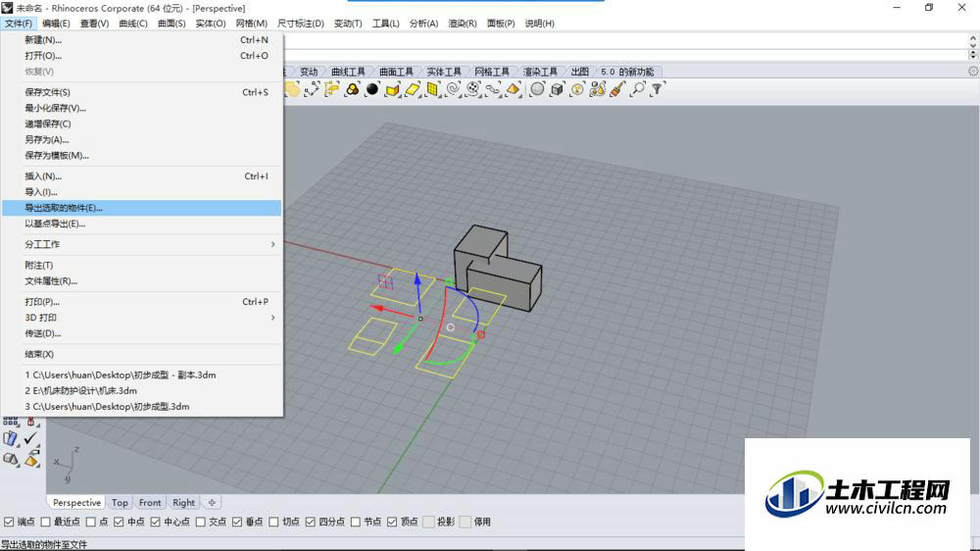Open the 分析(A) menu in menu bar

(x=423, y=24)
